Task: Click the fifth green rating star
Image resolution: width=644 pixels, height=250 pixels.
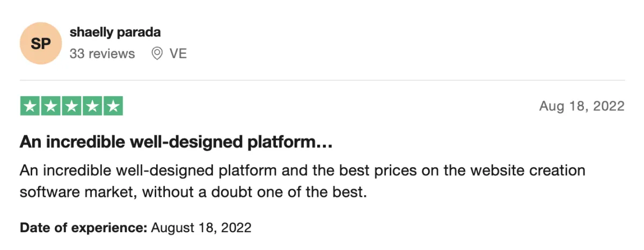Action: pos(113,106)
